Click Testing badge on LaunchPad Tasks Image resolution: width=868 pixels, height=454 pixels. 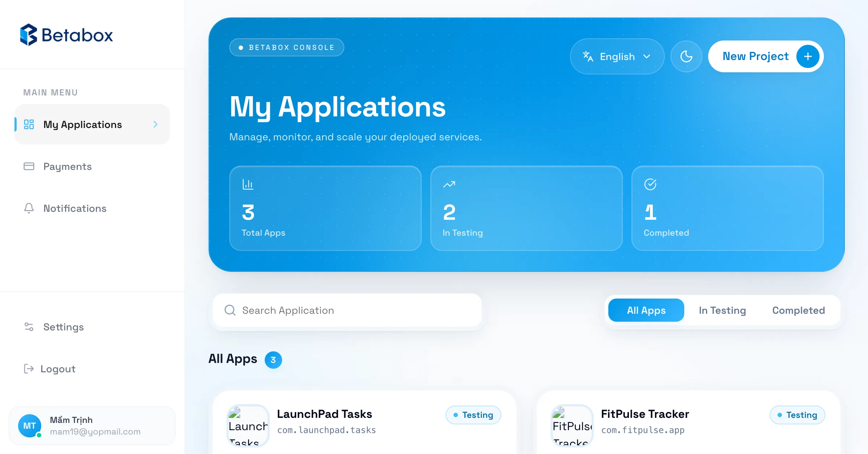473,415
